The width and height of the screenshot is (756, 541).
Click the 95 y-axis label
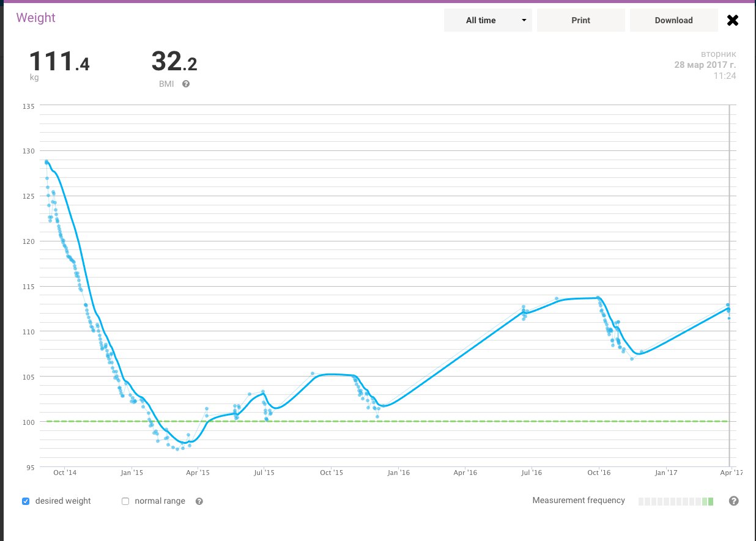pyautogui.click(x=32, y=467)
